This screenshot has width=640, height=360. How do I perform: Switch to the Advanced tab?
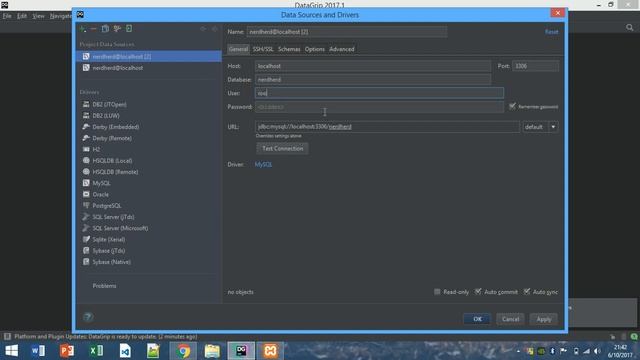point(342,49)
